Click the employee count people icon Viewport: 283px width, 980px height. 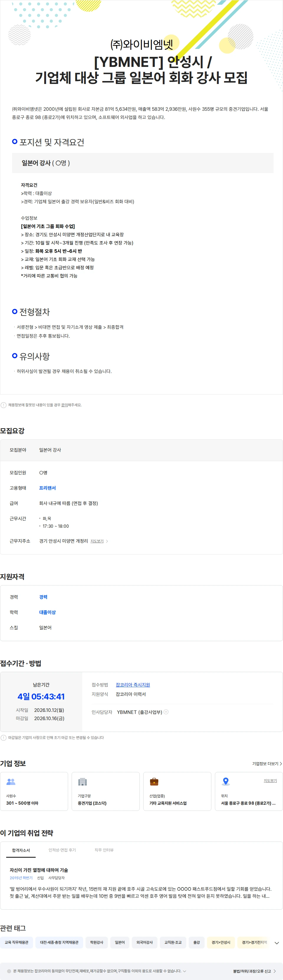coord(11,782)
